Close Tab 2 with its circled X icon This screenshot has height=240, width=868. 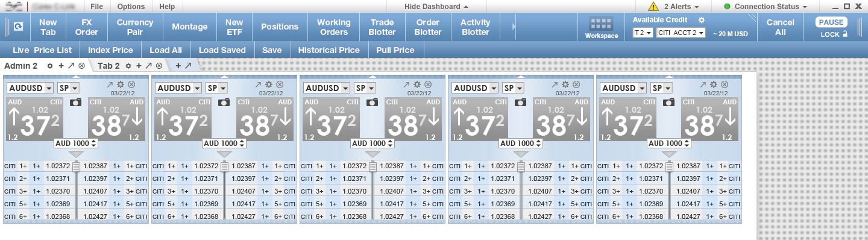tap(159, 65)
